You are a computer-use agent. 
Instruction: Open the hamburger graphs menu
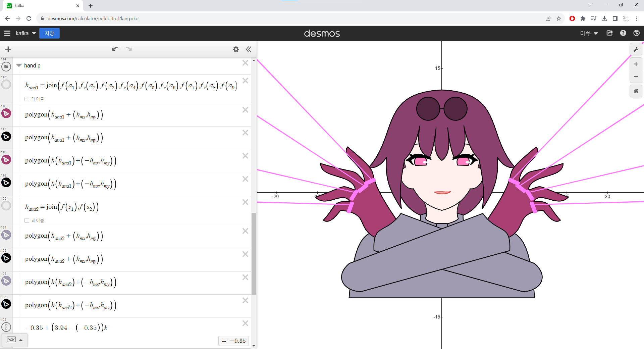click(x=7, y=33)
